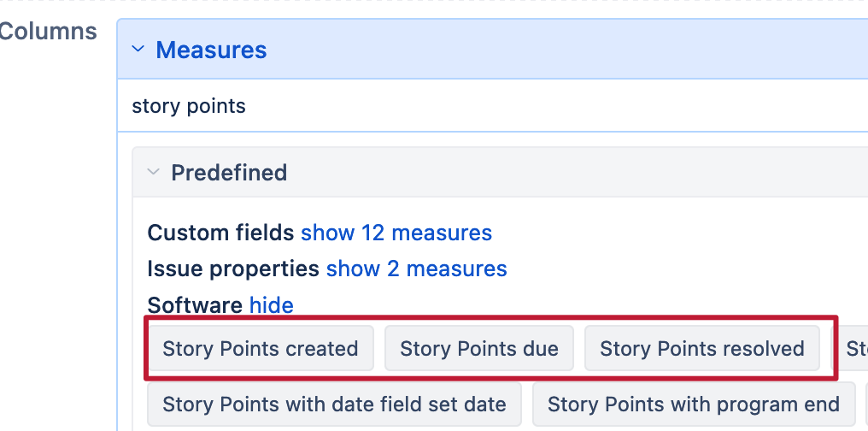Click the cut-off measure after program end

pyautogui.click(x=865, y=404)
